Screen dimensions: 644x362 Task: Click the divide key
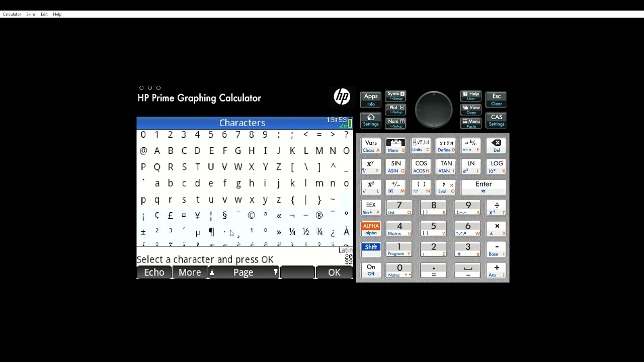click(497, 208)
